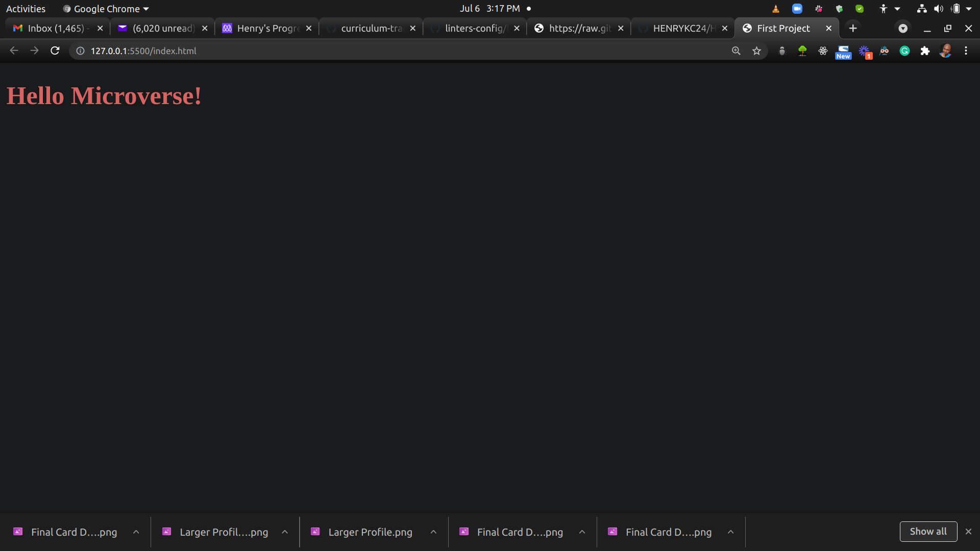Click the user profile avatar
The height and width of the screenshot is (551, 980).
[945, 51]
